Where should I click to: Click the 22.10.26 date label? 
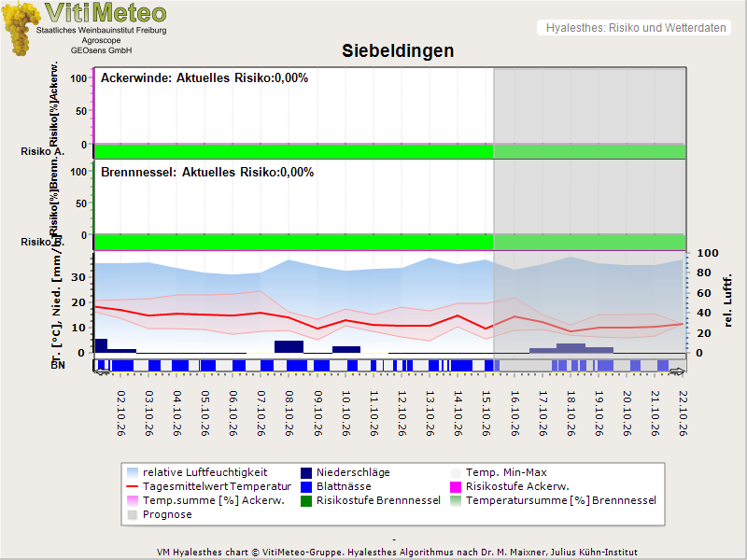click(684, 413)
